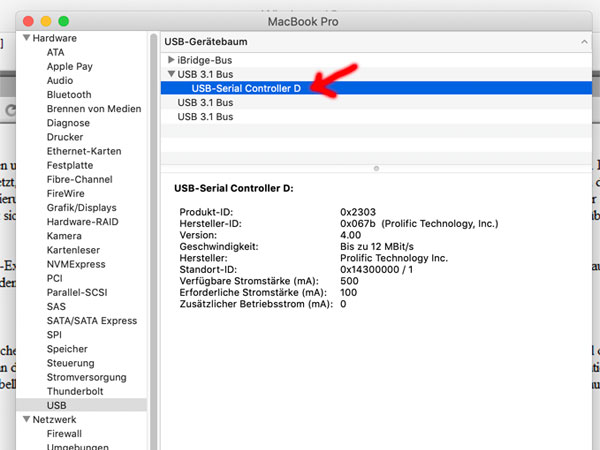600x450 pixels.
Task: Select the Netzwerk section label
Action: click(x=54, y=420)
